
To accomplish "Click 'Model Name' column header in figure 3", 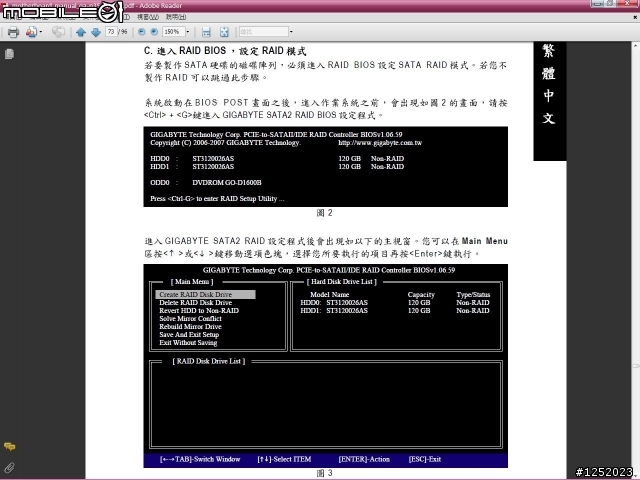I will (329, 294).
